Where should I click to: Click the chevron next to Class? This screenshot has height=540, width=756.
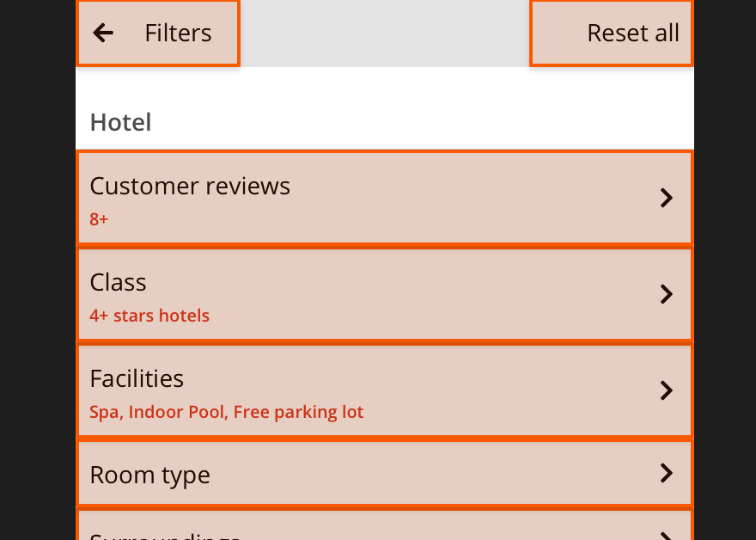(666, 294)
